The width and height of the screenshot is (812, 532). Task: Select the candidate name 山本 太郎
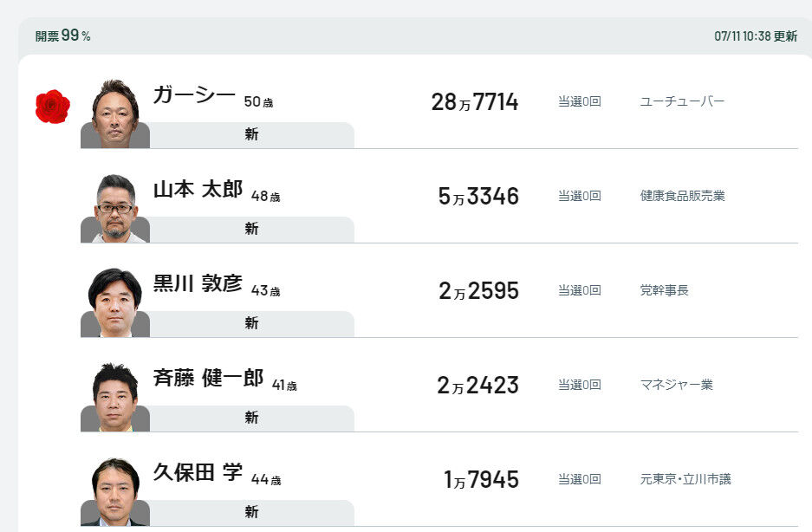198,190
